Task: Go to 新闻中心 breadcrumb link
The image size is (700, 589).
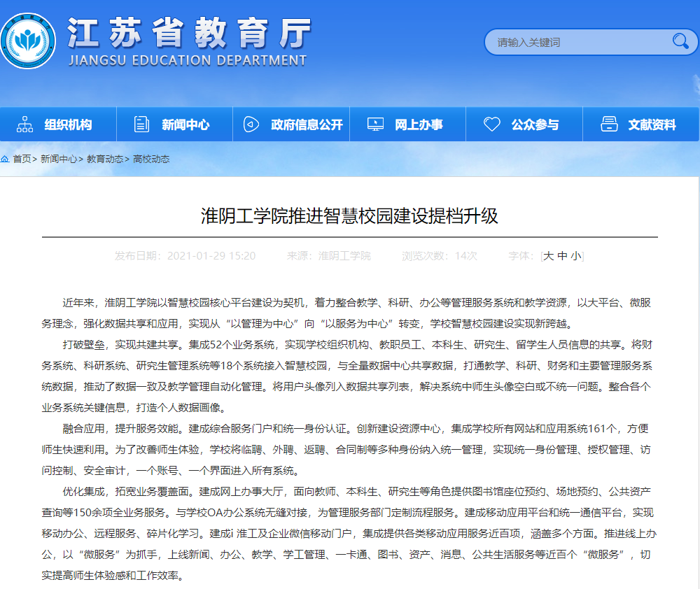Action: click(59, 159)
